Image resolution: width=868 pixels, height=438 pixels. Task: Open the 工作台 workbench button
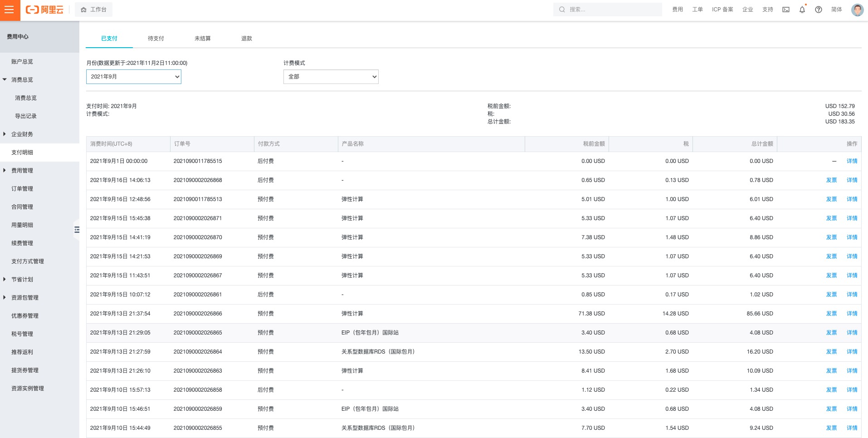[93, 10]
